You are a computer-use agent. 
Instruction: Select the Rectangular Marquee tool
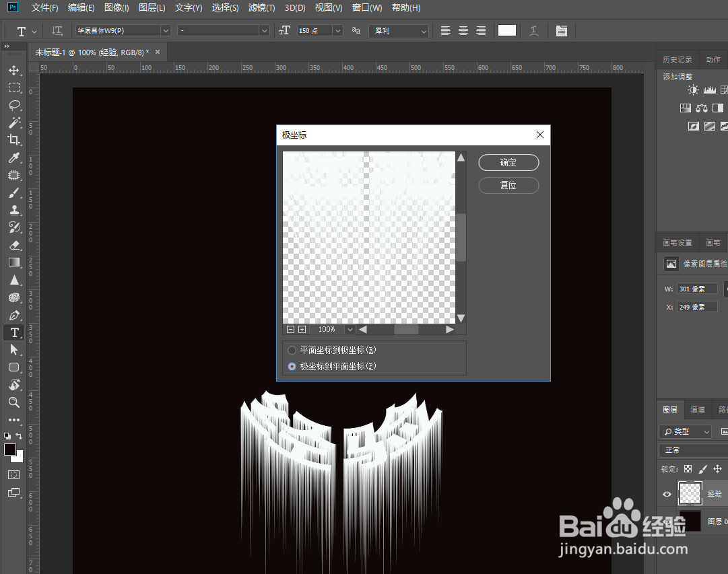pos(14,87)
